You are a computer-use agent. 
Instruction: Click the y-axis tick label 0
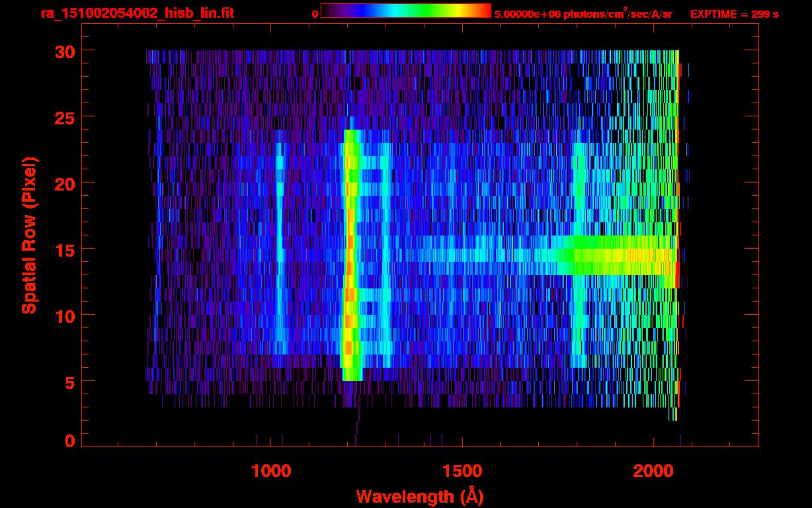(x=70, y=441)
